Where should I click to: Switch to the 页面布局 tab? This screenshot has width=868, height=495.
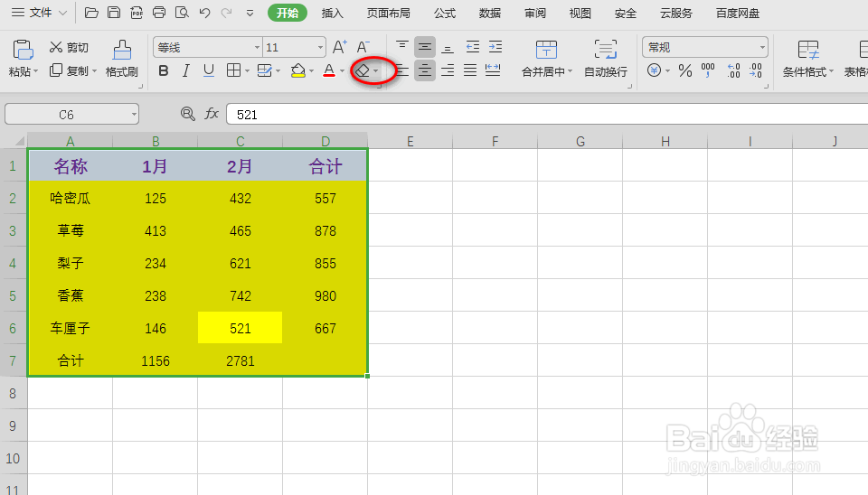pos(388,14)
